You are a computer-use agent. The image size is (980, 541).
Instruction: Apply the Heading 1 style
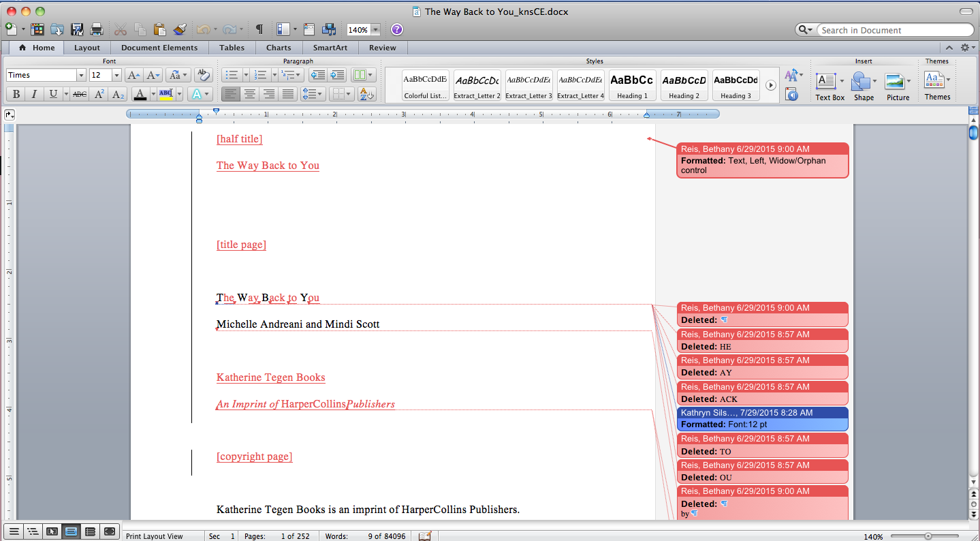click(632, 85)
